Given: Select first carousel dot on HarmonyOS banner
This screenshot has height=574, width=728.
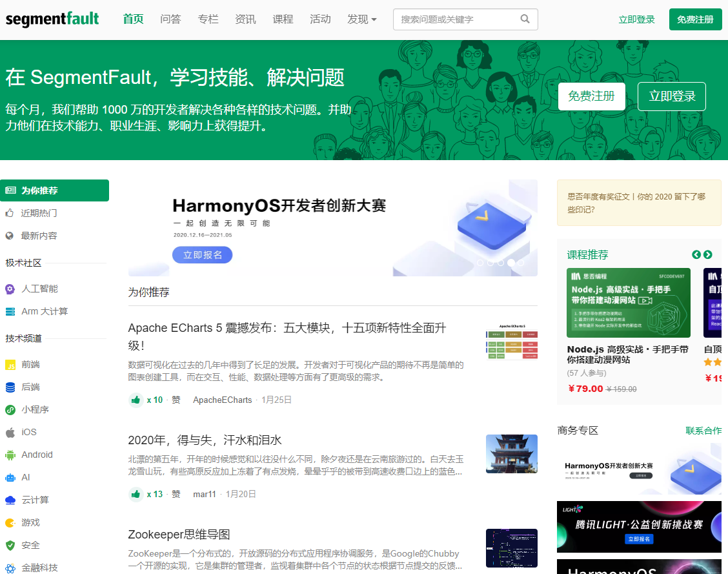Looking at the screenshot, I should tap(480, 263).
